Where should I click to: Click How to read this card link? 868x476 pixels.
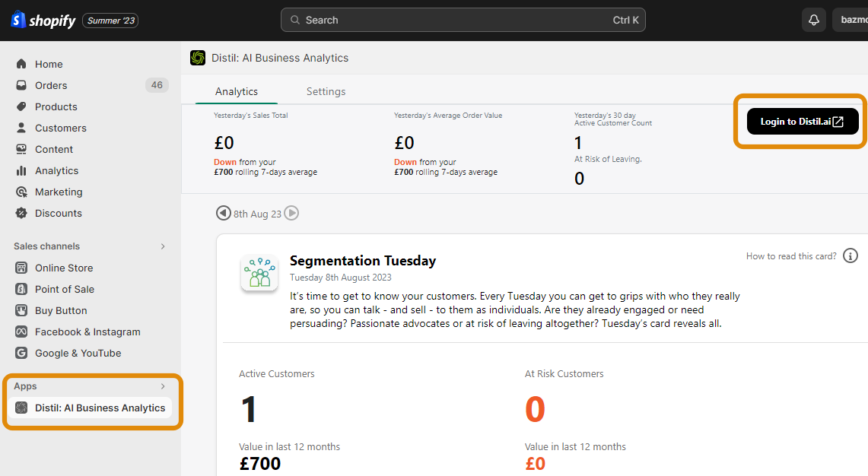(x=791, y=256)
